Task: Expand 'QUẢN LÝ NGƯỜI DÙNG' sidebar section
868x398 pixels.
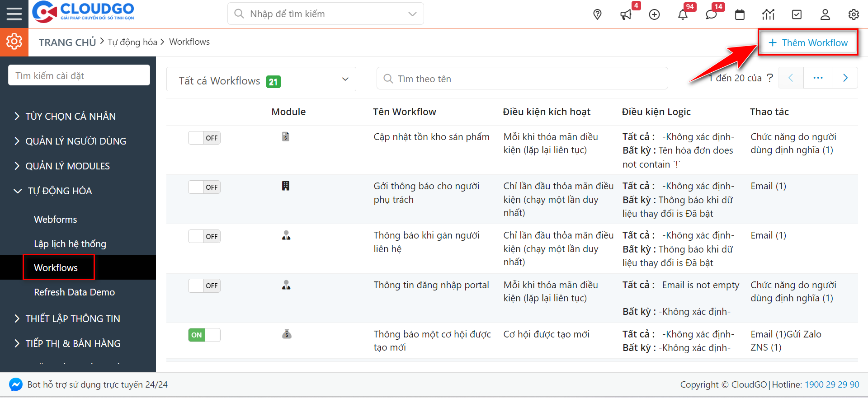Action: click(75, 141)
